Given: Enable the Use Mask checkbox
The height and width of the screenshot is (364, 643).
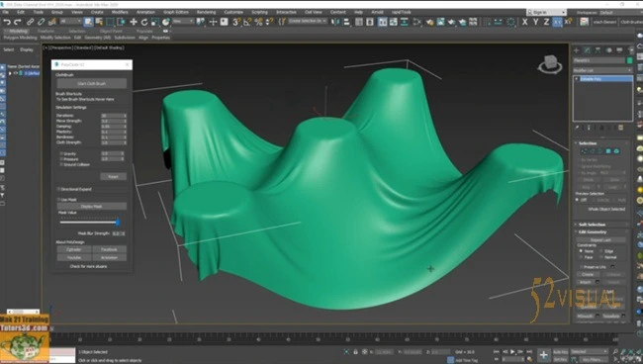Looking at the screenshot, I should [58, 200].
